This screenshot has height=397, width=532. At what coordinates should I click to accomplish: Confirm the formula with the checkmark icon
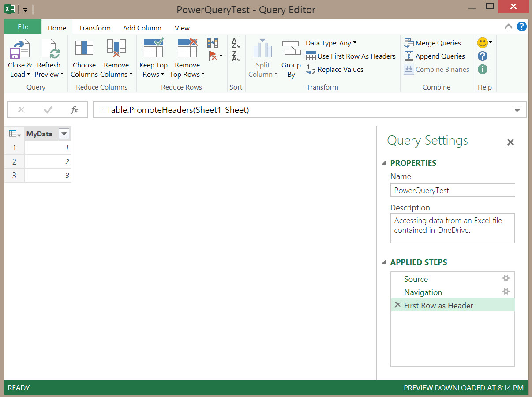point(48,110)
